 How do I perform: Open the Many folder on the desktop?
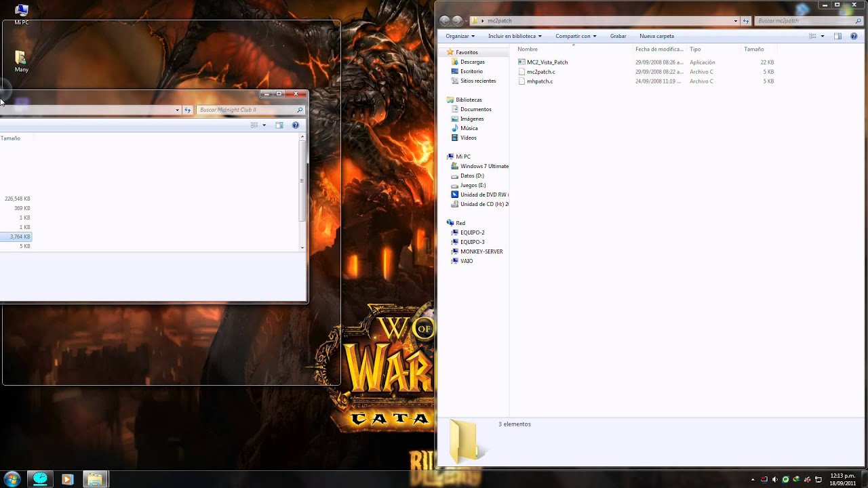21,61
